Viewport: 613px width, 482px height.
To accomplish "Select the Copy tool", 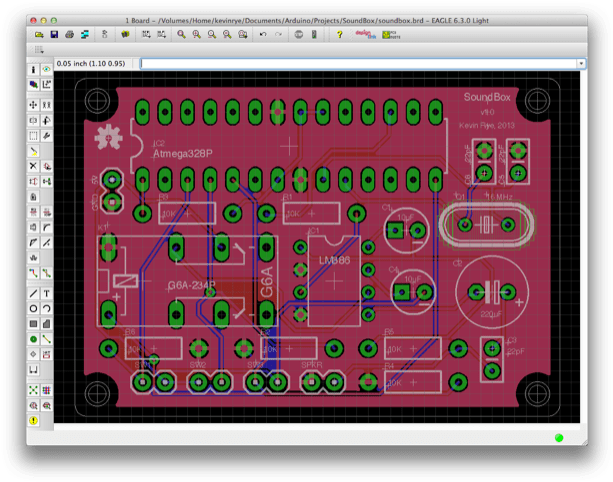I will [x=47, y=105].
